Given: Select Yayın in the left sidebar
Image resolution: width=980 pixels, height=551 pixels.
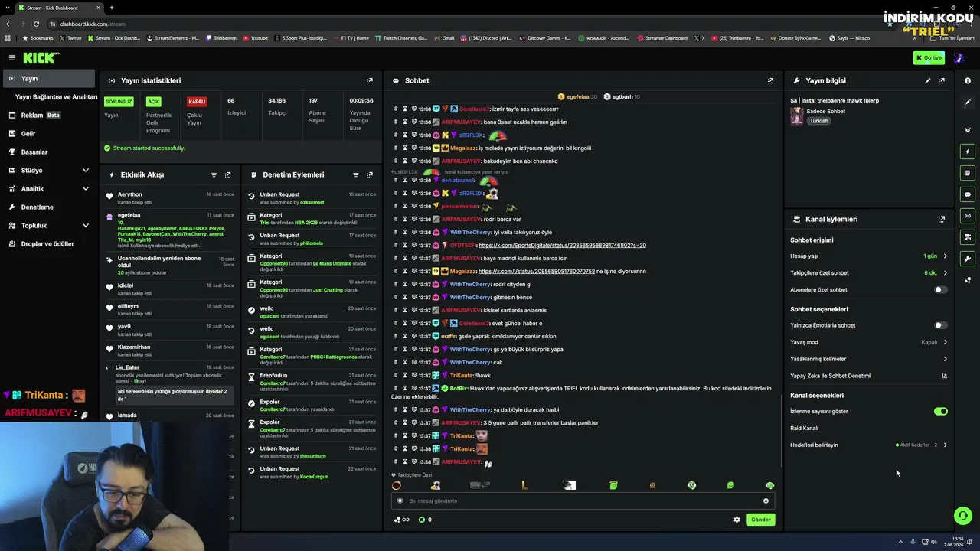Looking at the screenshot, I should pos(49,79).
